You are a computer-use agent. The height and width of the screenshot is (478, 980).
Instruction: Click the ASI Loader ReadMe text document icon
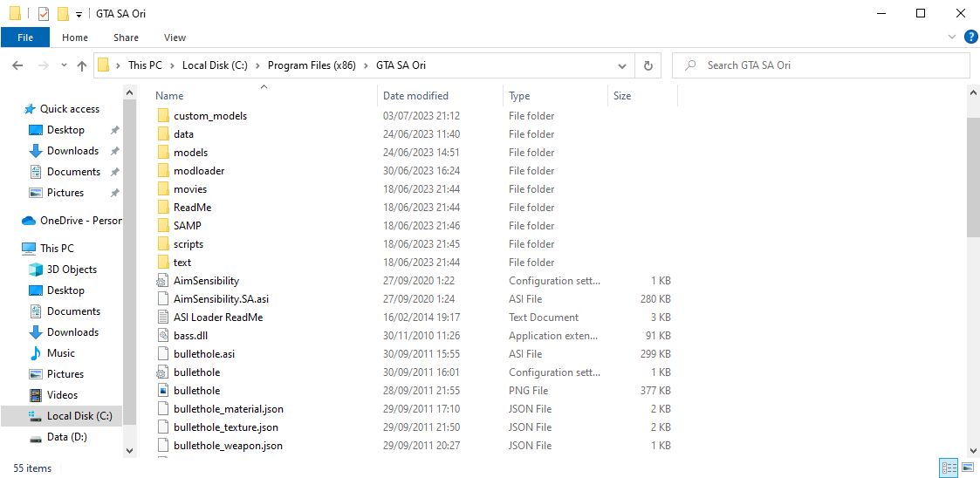pos(163,317)
